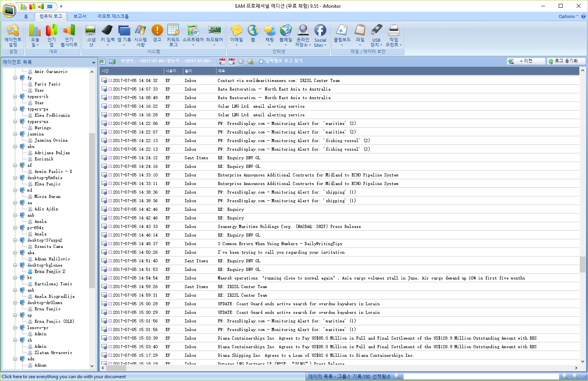
Task: Select agent Bartolomej Tomic in tree
Action: (53, 284)
